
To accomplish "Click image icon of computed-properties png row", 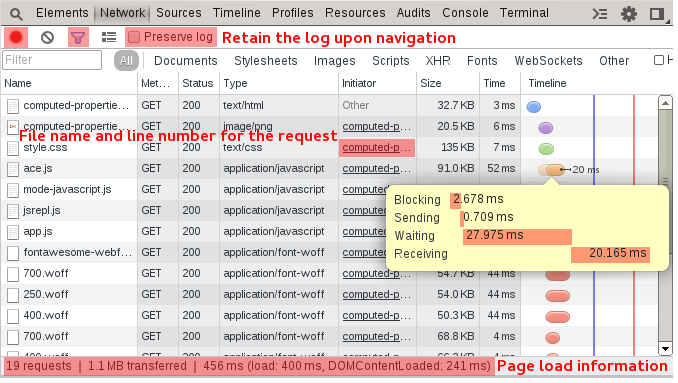I will (13, 127).
